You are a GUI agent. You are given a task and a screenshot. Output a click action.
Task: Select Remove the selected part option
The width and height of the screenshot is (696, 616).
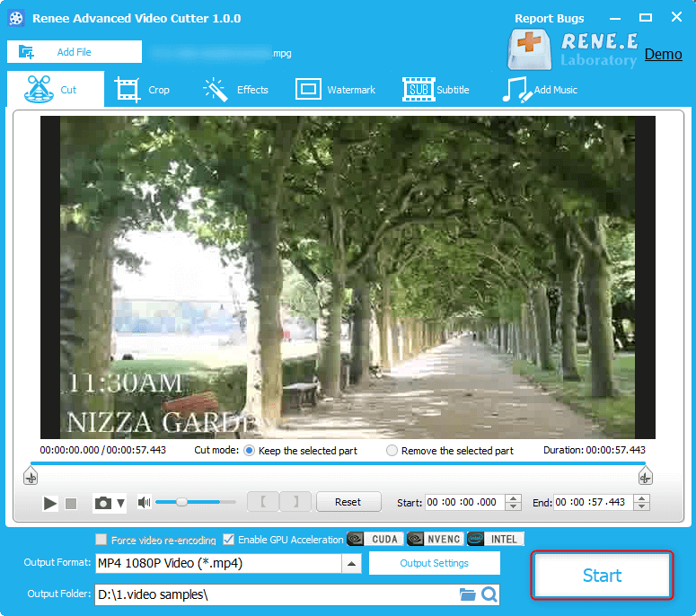(392, 451)
